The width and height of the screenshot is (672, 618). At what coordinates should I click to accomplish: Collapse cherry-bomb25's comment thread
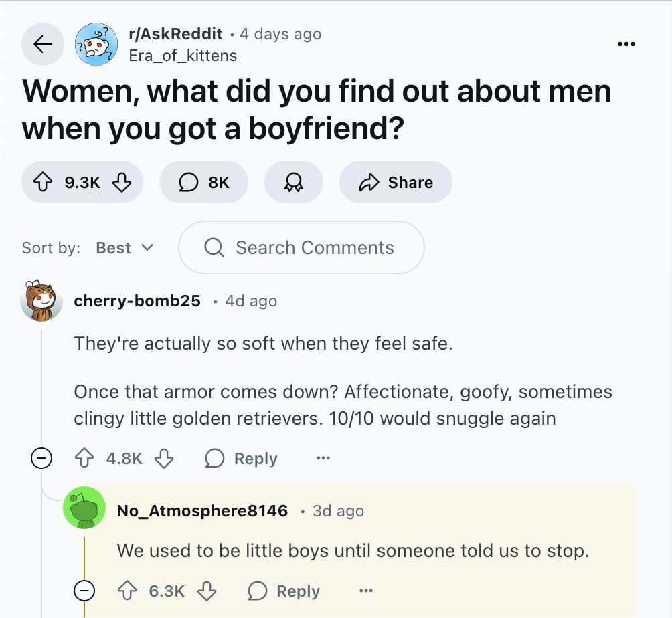point(41,459)
